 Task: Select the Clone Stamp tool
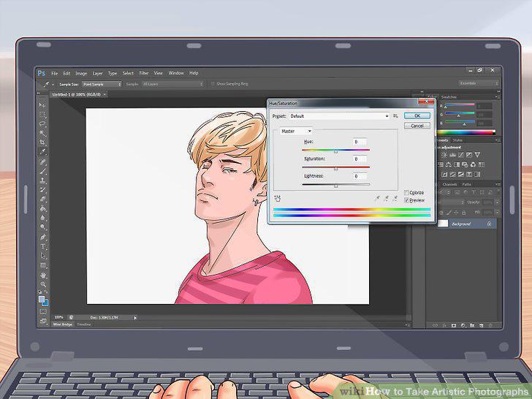[42, 180]
